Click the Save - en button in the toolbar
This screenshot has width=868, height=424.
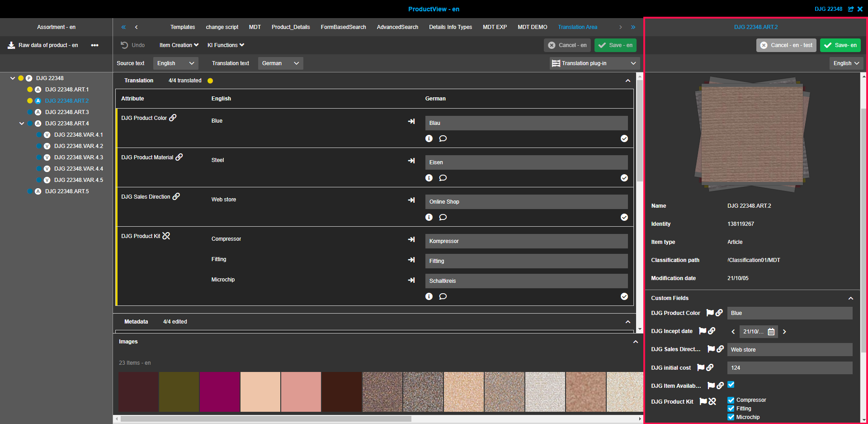click(x=615, y=45)
